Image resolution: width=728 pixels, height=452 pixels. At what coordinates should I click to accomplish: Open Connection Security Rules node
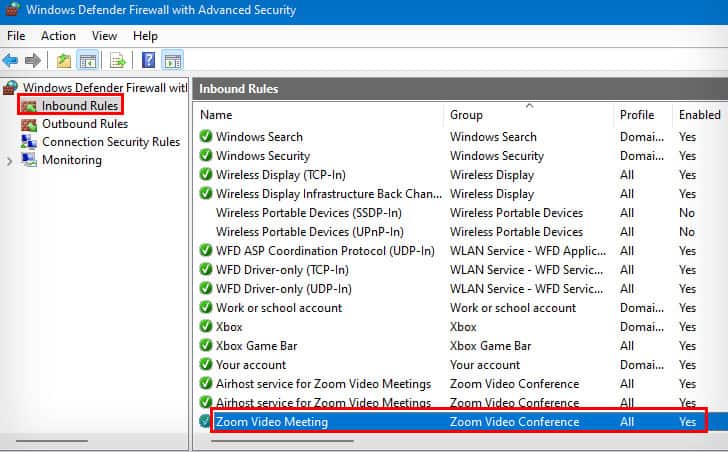tap(110, 142)
